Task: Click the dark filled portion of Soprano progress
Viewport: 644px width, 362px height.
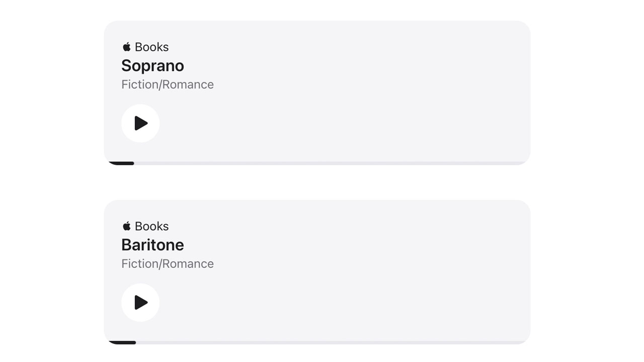Action: point(121,163)
